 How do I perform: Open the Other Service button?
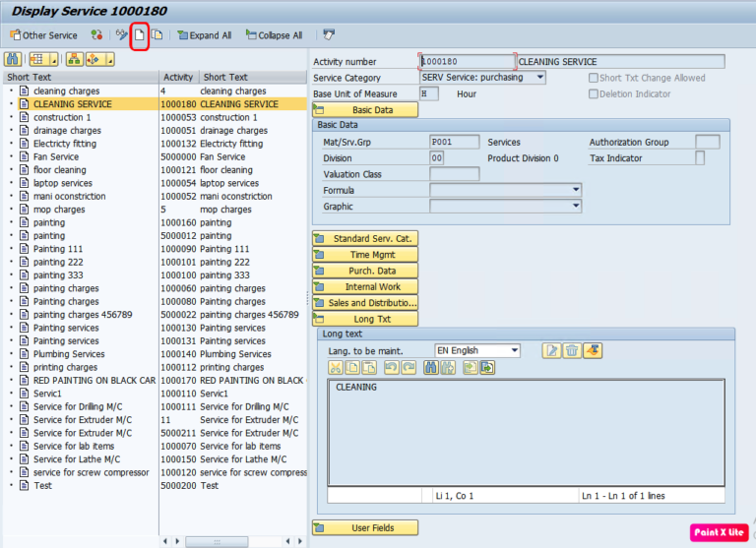tap(43, 35)
